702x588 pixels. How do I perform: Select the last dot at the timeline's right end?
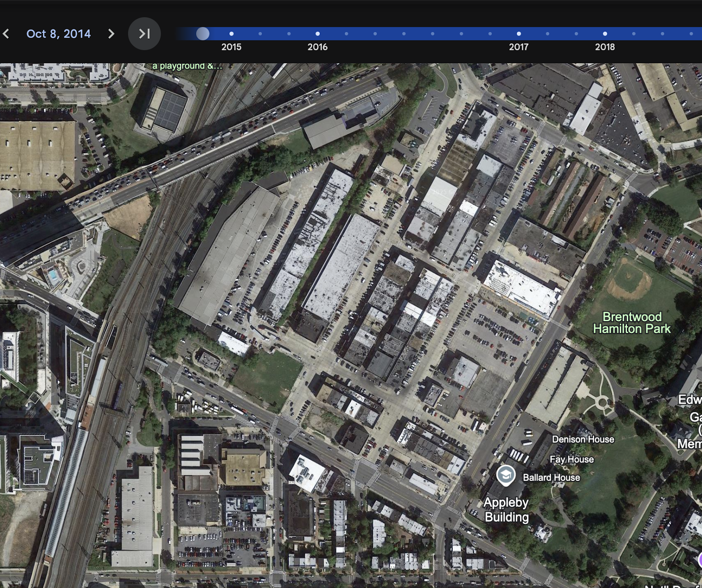[x=691, y=33]
